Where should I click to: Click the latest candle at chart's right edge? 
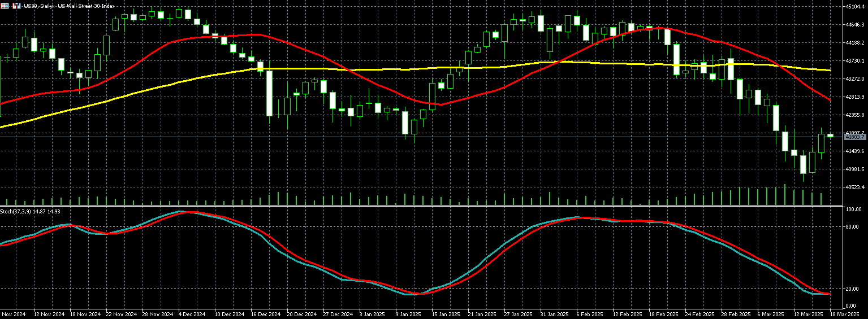[x=830, y=135]
